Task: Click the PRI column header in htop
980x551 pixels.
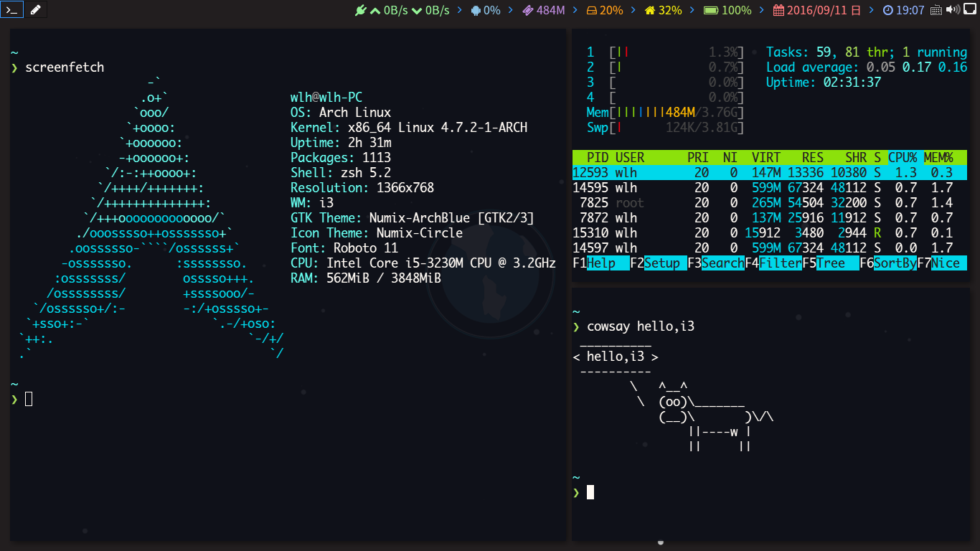Action: [698, 158]
